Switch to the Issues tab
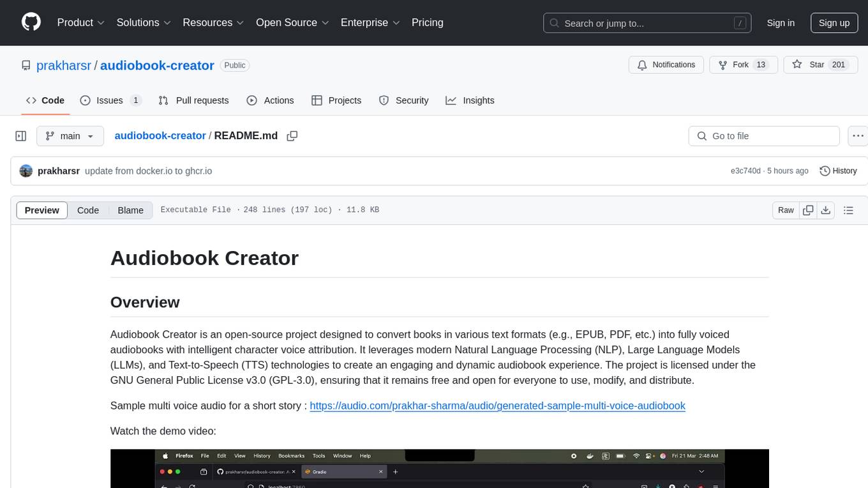This screenshot has height=488, width=868. [110, 100]
